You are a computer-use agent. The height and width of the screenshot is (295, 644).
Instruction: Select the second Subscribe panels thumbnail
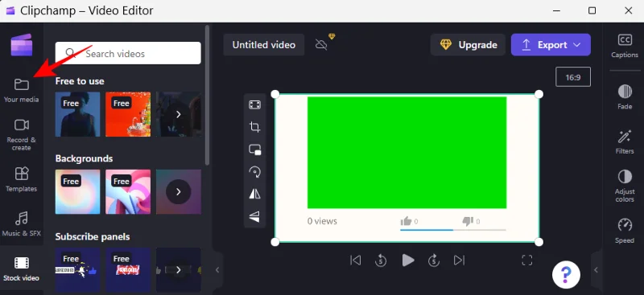[x=128, y=269]
